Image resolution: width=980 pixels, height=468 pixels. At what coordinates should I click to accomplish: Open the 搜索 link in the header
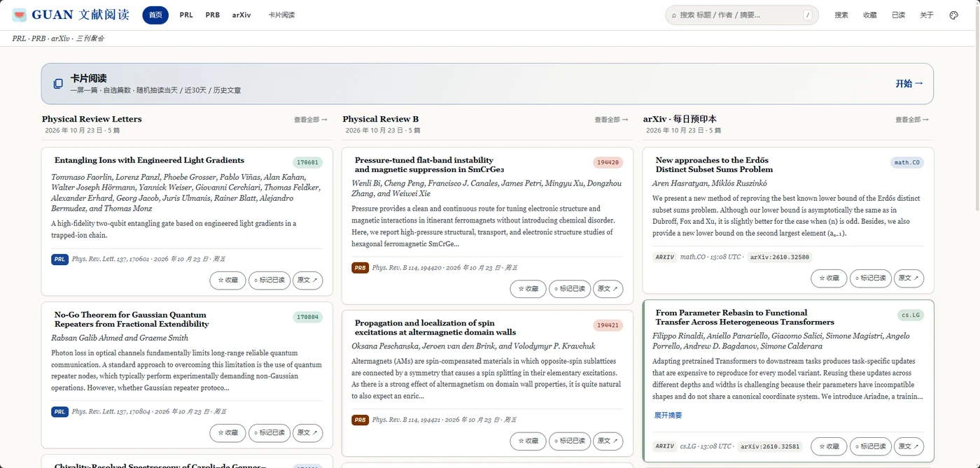pyautogui.click(x=841, y=15)
